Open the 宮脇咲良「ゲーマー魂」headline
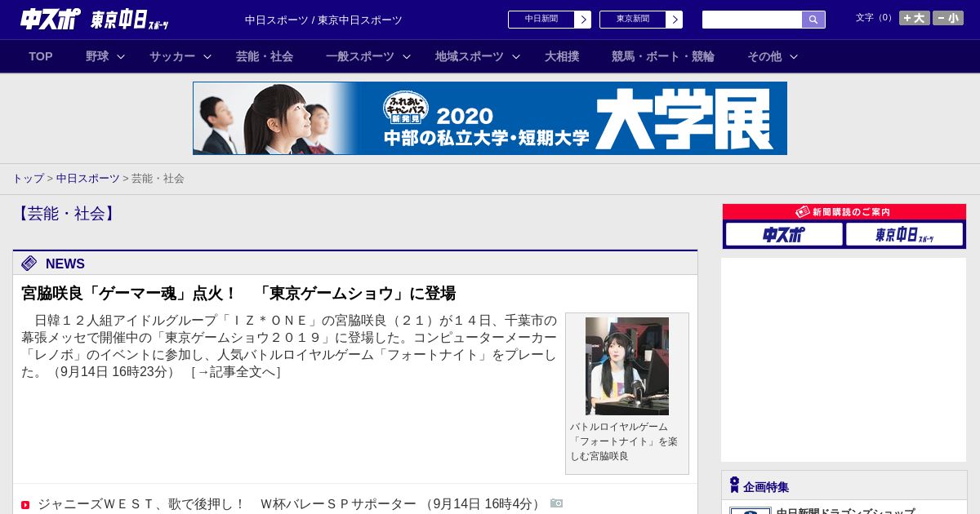 click(x=238, y=293)
